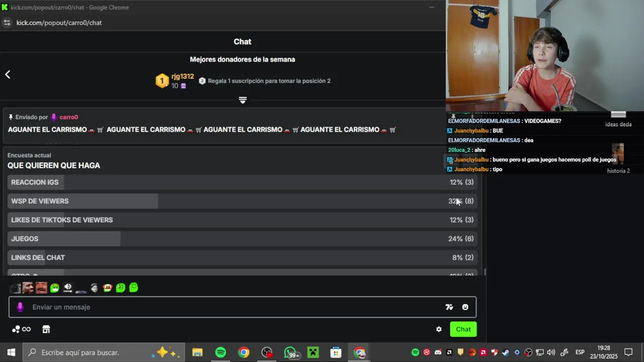Open 20luca_2 username in overlay chat
Viewport: 644px width, 362px height.
tap(459, 150)
